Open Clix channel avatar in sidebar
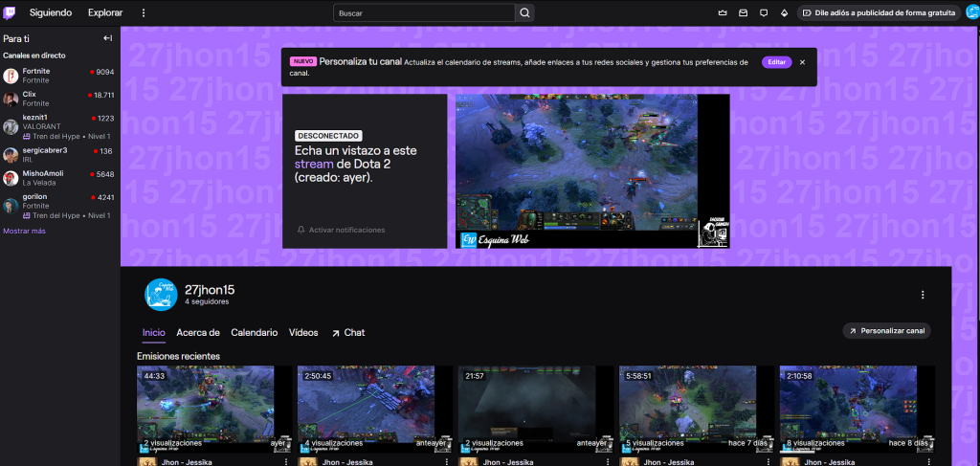The width and height of the screenshot is (980, 466). 11,99
